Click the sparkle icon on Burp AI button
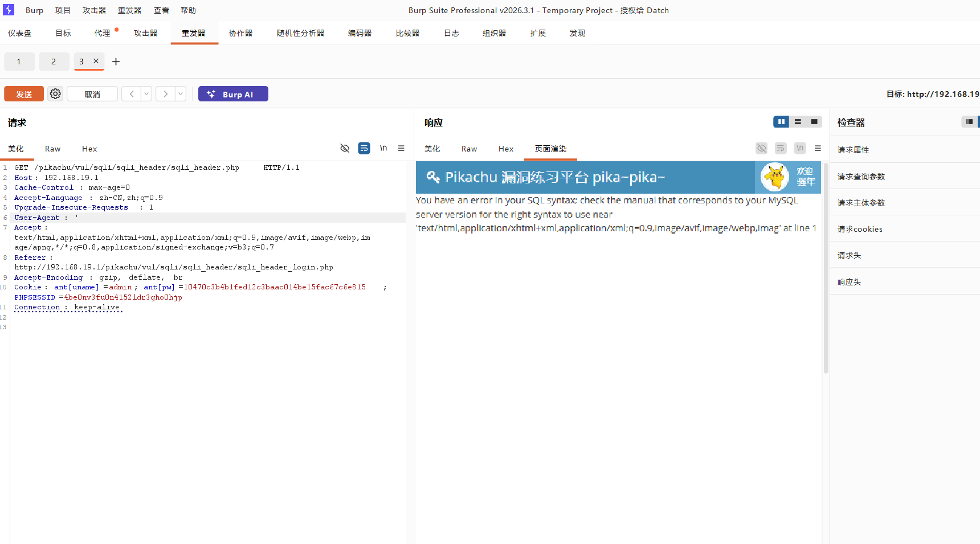980x544 pixels. [x=211, y=94]
